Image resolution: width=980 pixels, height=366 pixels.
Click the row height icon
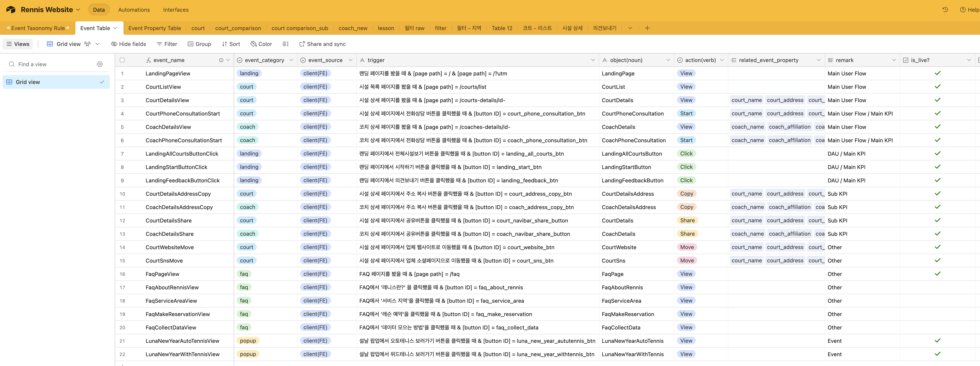pyautogui.click(x=285, y=44)
